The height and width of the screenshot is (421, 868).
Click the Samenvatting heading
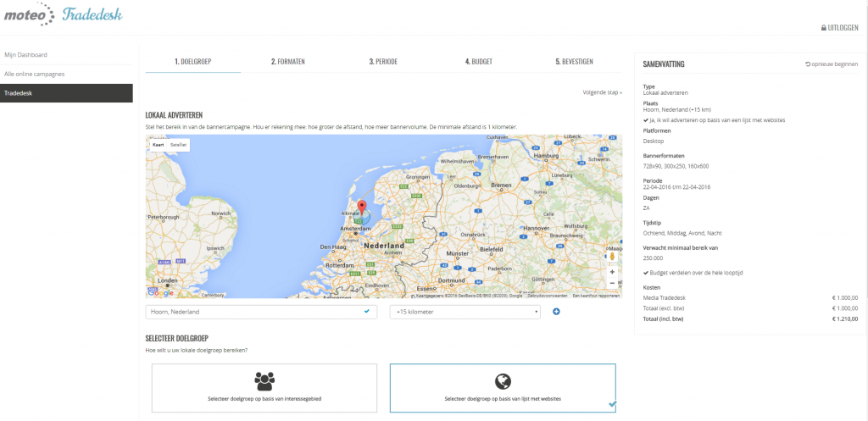663,64
